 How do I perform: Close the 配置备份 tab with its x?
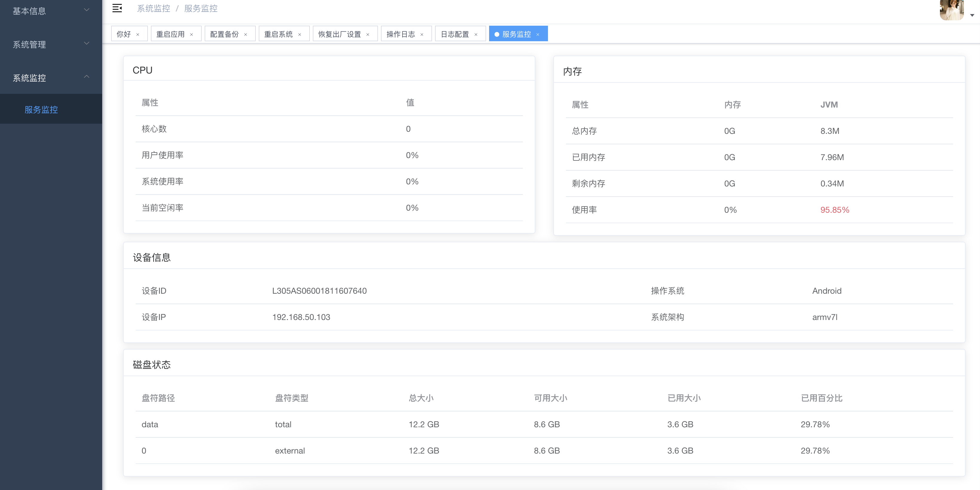pyautogui.click(x=245, y=35)
